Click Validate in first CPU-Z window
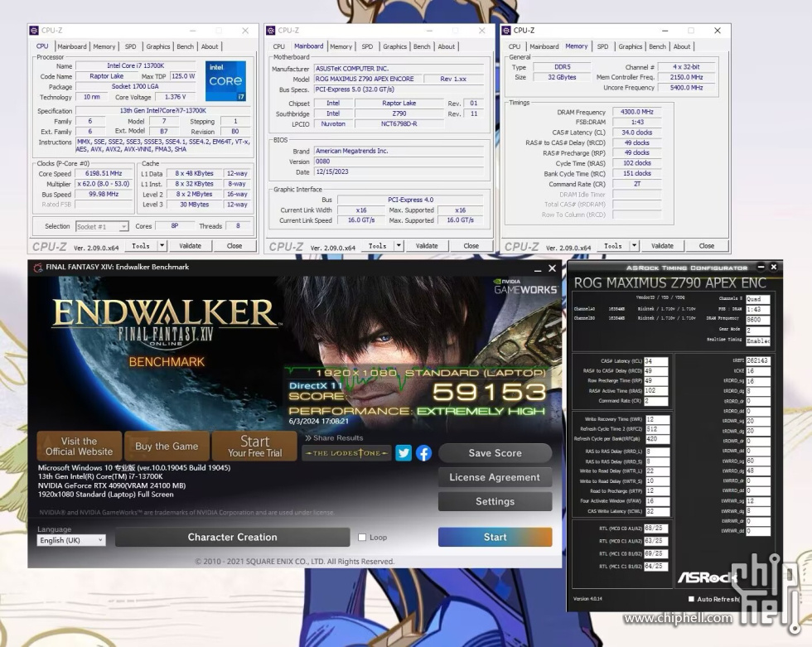The height and width of the screenshot is (647, 812). point(190,246)
